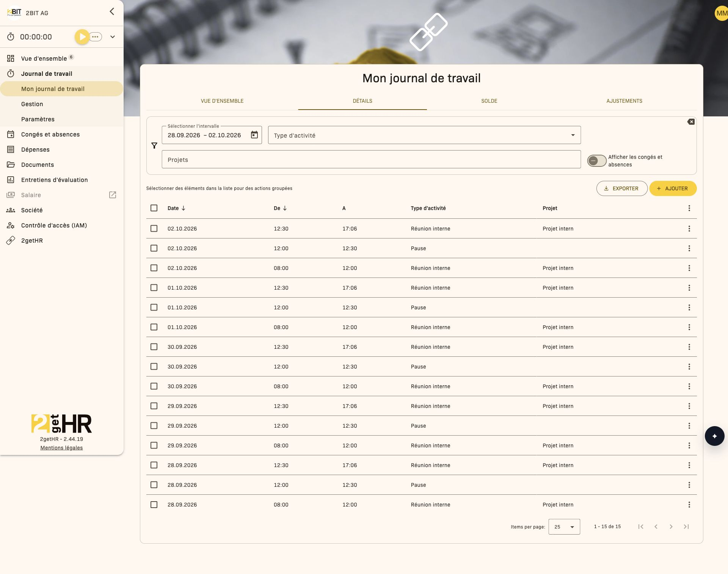Open the timer options ellipsis button
The image size is (728, 574).
pyautogui.click(x=96, y=37)
